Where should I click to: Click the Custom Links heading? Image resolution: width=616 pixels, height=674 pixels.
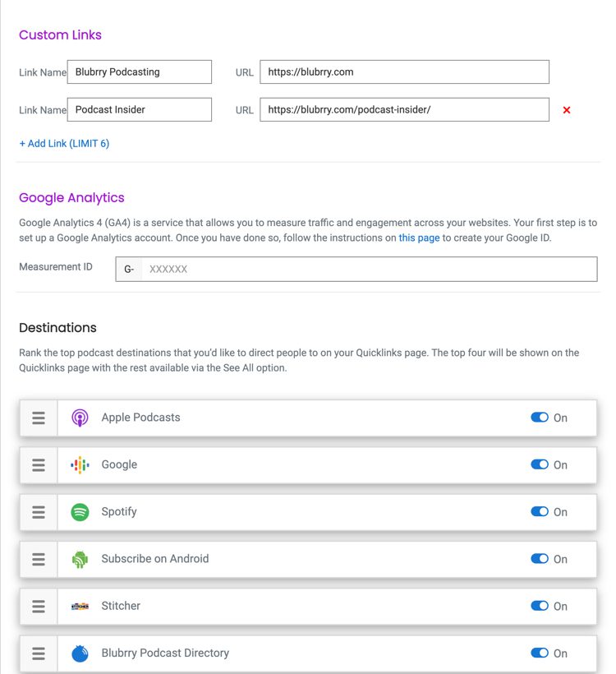click(60, 35)
